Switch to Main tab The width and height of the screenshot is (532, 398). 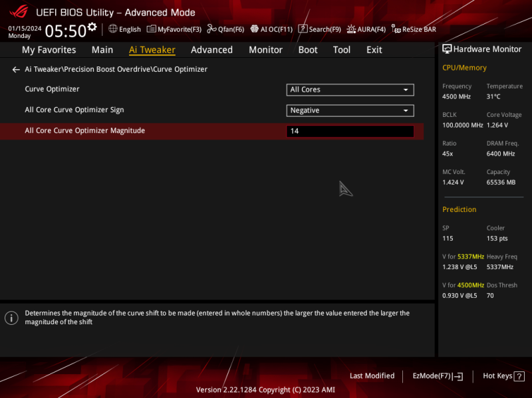coord(102,50)
